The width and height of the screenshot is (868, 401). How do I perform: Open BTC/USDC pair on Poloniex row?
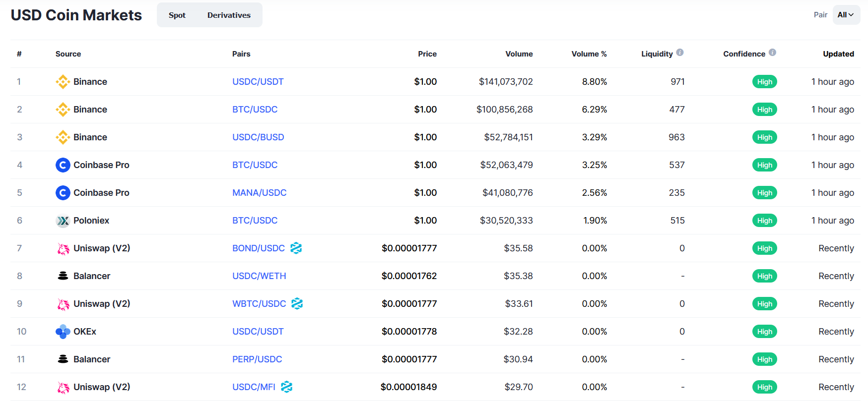(255, 221)
